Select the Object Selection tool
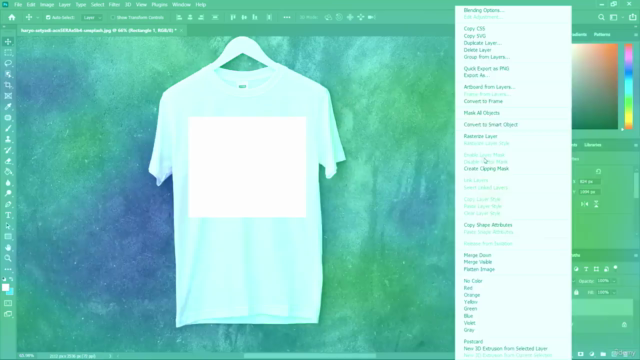640x360 pixels. point(8,74)
